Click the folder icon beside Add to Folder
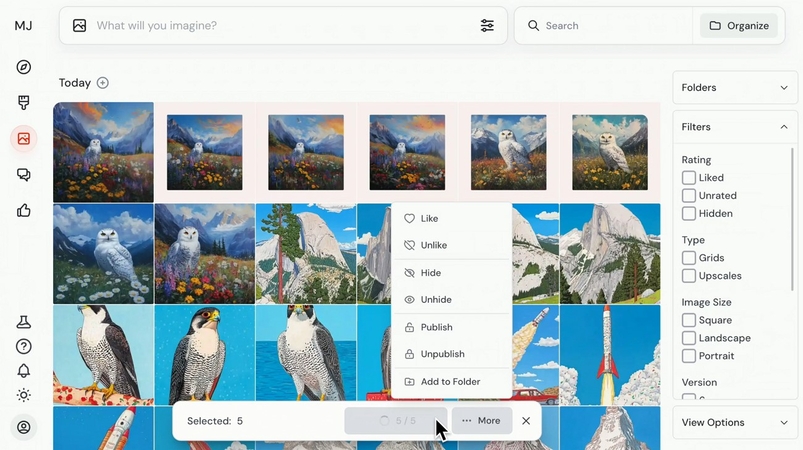The width and height of the screenshot is (803, 450). [409, 381]
